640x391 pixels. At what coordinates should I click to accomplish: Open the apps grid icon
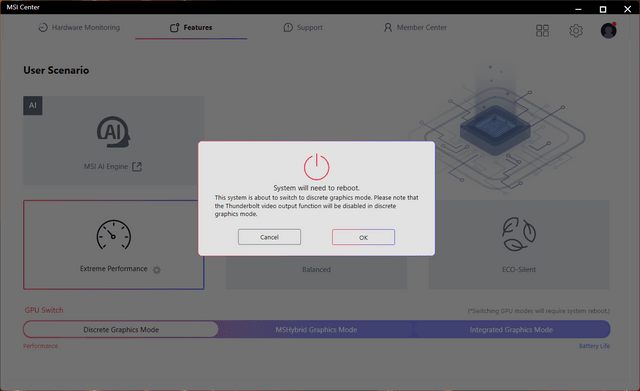tap(542, 31)
